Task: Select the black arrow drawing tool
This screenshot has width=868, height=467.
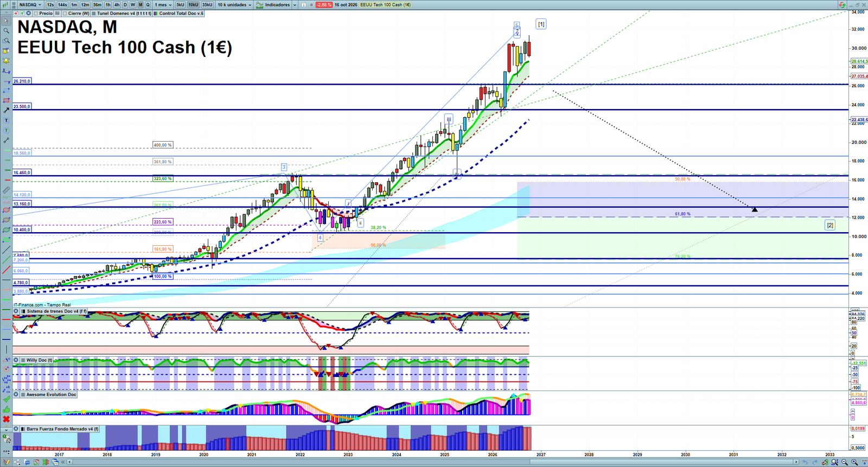Action: point(7,110)
